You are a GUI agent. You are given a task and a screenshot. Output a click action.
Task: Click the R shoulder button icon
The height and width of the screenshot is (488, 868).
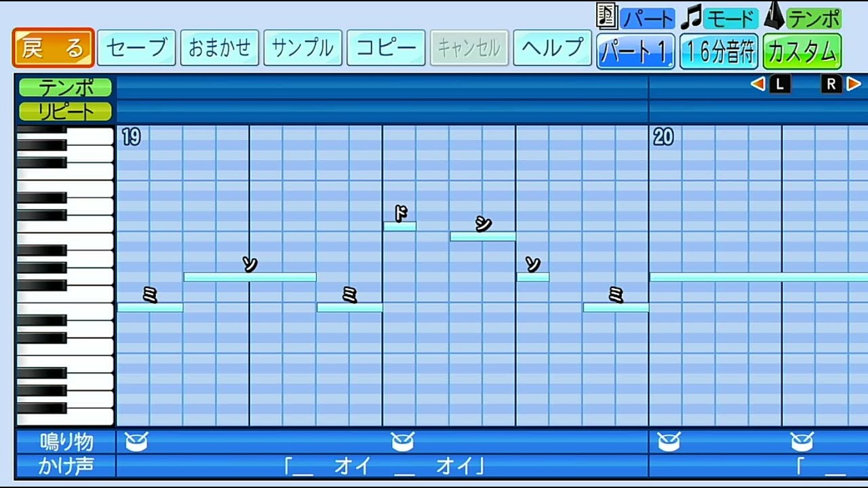[x=831, y=84]
